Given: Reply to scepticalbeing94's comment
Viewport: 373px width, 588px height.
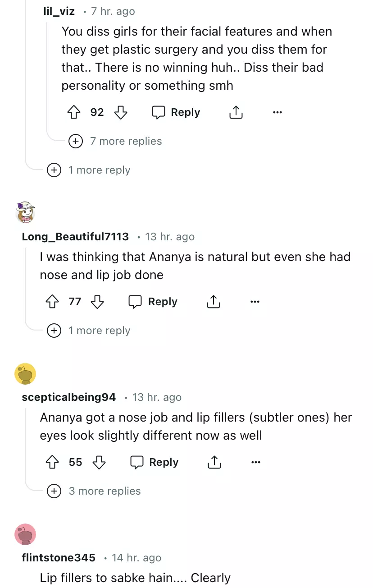Looking at the screenshot, I should [x=155, y=462].
